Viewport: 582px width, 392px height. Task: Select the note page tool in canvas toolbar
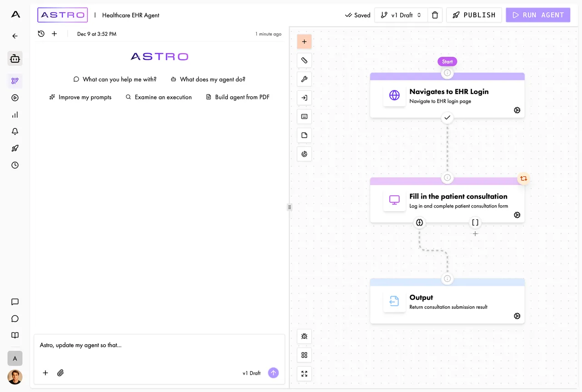coord(304,135)
